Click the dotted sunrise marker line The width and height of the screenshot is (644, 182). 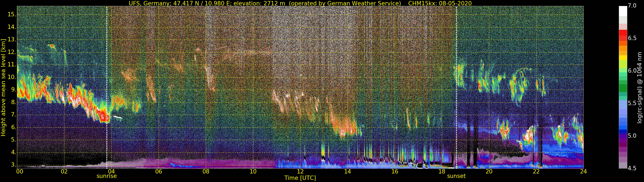pyautogui.click(x=107, y=87)
